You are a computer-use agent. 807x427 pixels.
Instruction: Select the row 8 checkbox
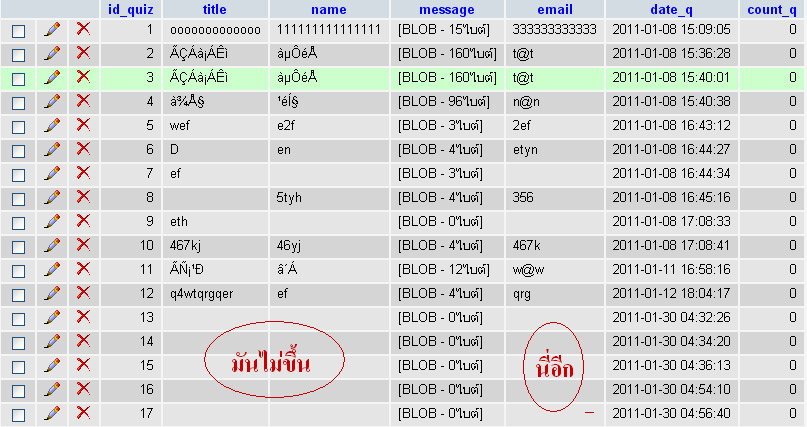point(19,200)
